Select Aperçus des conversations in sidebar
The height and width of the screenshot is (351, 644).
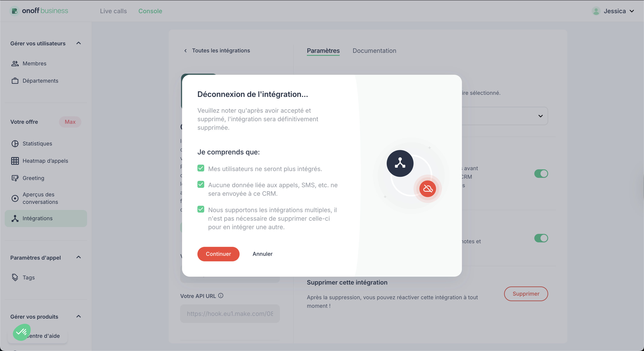point(46,198)
